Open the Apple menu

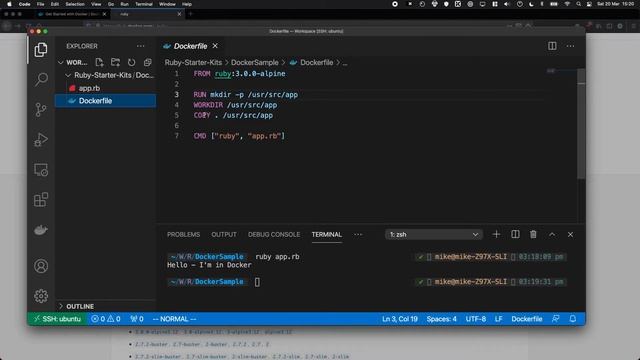click(9, 4)
